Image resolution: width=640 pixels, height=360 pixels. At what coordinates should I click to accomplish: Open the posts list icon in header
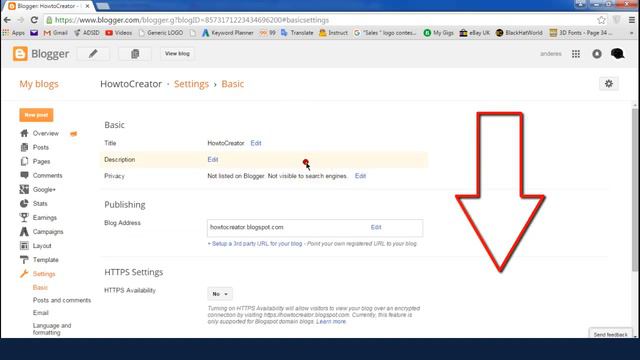coord(135,53)
